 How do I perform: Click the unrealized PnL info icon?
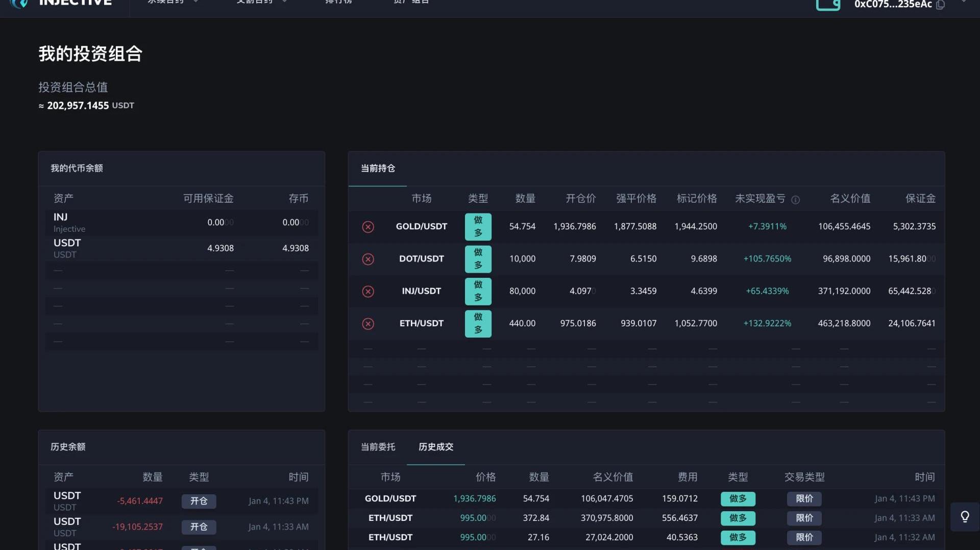point(795,200)
